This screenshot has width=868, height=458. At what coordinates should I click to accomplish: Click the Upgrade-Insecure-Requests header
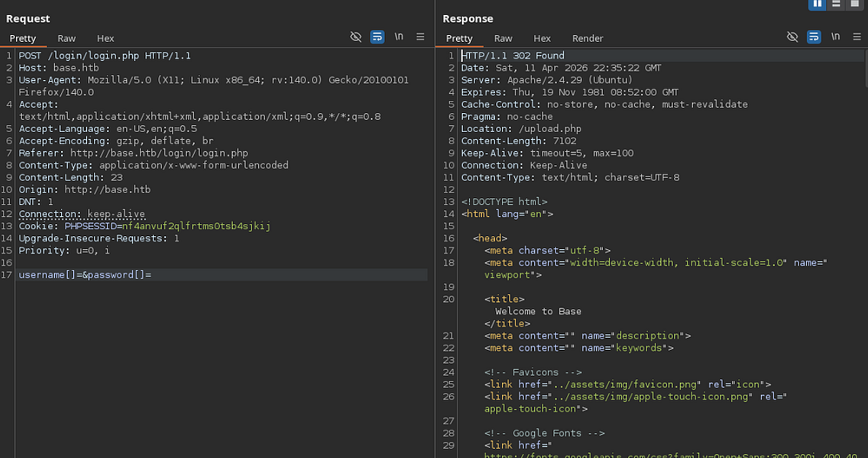click(99, 238)
